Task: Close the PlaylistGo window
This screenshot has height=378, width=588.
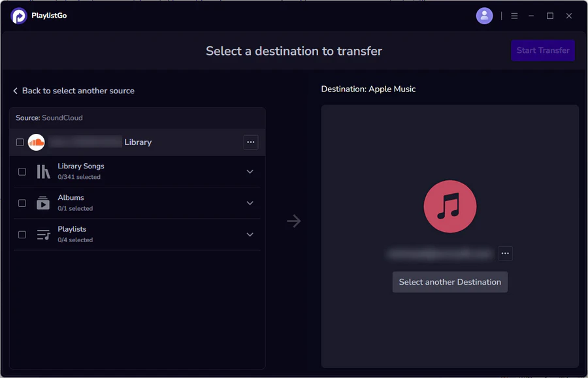Action: 569,16
